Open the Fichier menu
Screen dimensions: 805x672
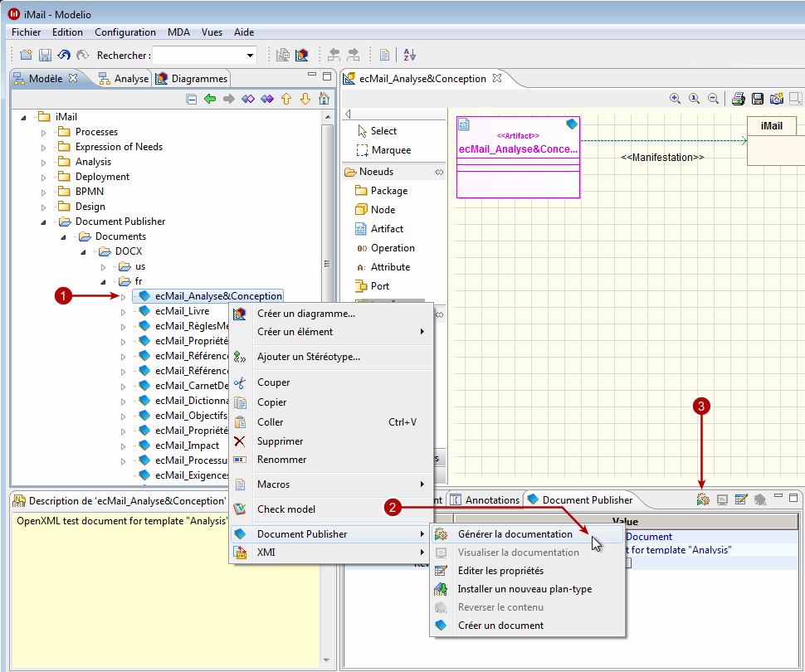click(27, 32)
